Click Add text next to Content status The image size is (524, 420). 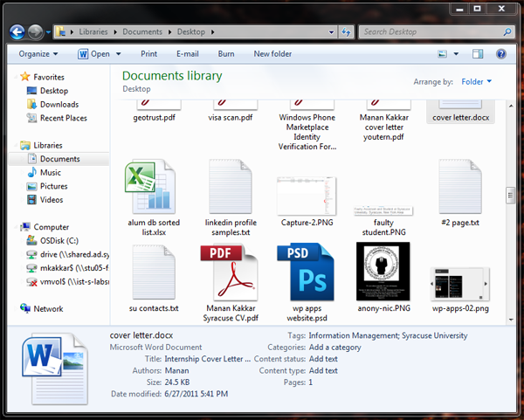coord(323,359)
